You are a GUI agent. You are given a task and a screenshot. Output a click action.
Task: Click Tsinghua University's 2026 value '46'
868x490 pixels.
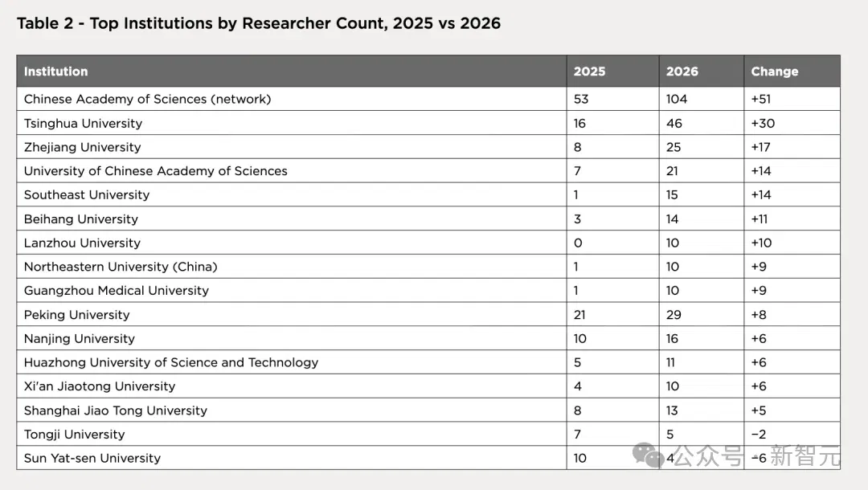point(674,124)
